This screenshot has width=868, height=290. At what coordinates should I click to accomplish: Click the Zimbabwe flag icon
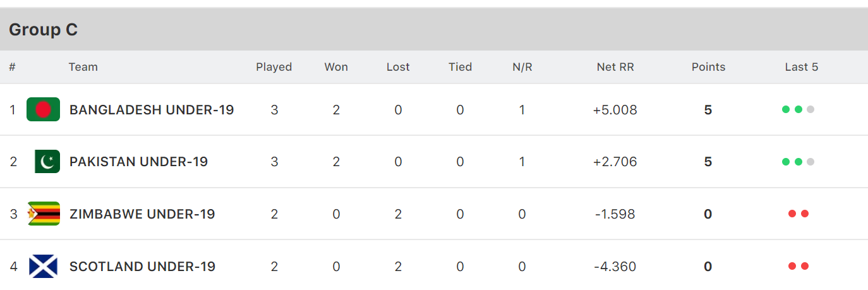pos(43,214)
